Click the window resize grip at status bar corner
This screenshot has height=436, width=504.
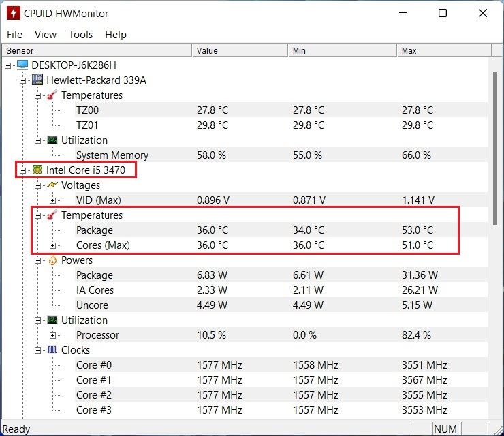(x=498, y=430)
